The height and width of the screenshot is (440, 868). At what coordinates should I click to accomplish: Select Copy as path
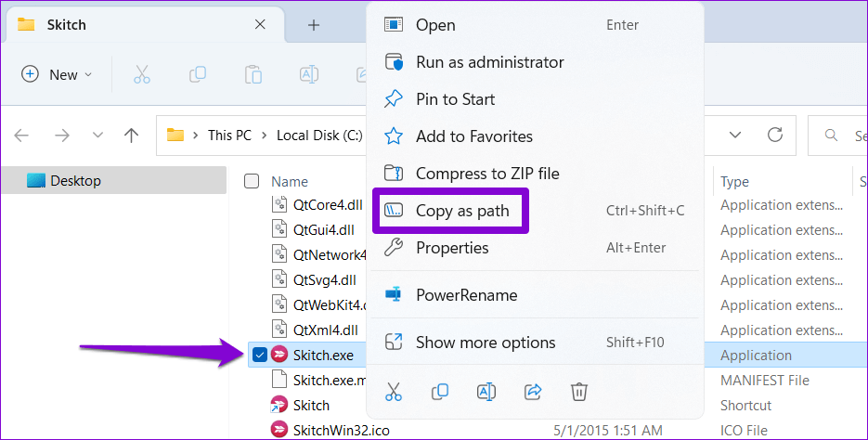[x=535, y=211]
